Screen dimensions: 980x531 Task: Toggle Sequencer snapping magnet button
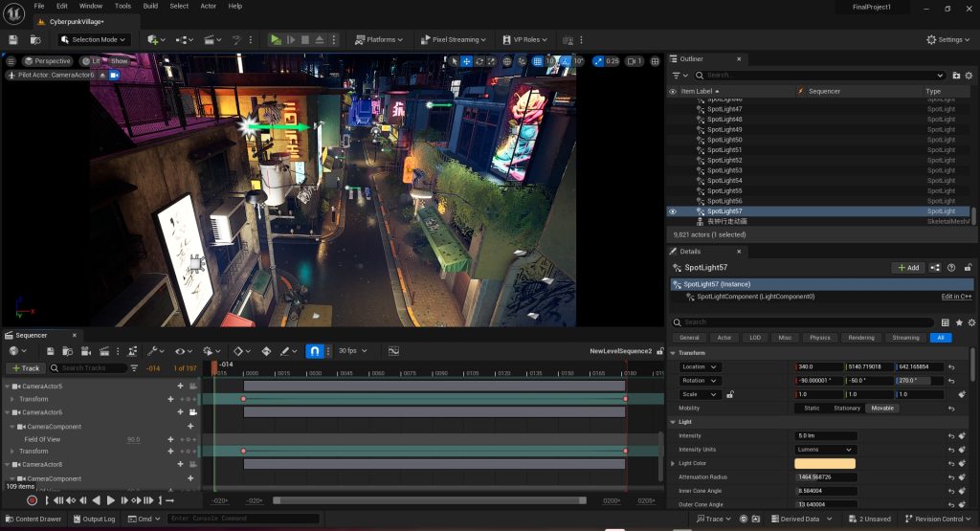[x=315, y=351]
